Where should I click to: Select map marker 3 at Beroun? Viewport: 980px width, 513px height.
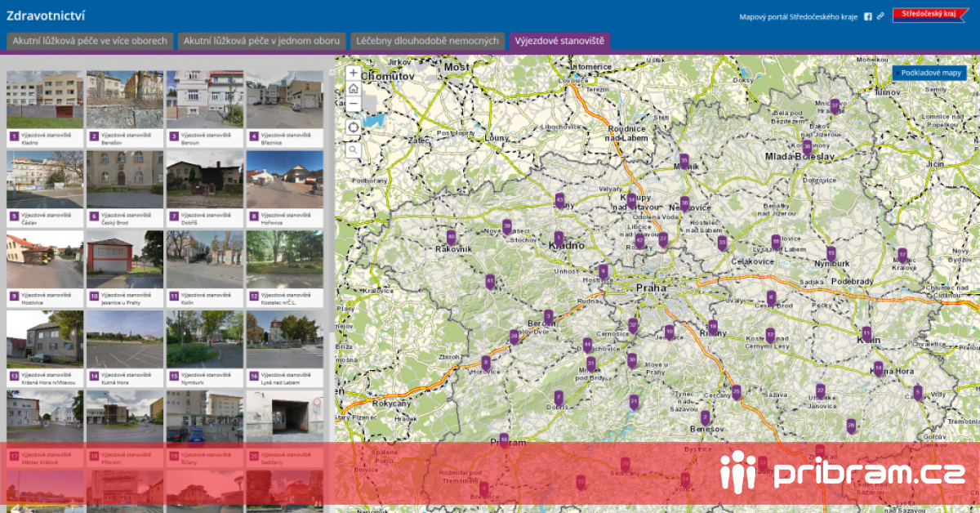tap(549, 315)
